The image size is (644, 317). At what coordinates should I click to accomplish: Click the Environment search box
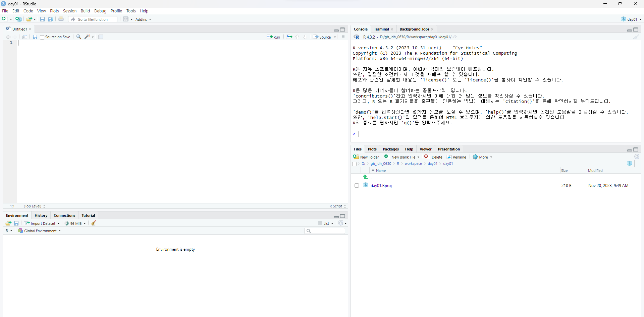[325, 231]
